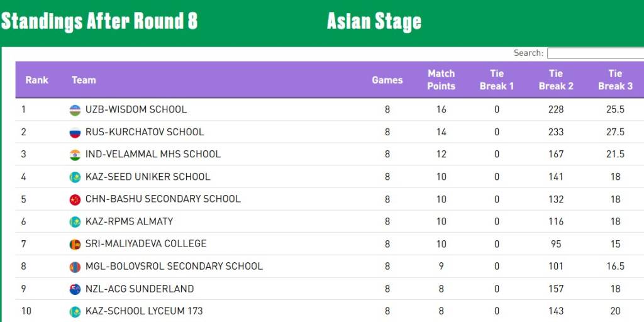Screen dimensions: 644x322
Task: Click the Kazakhstan flag beside KAZ-SEED UNIKER SCHOOL
Action: (x=75, y=177)
